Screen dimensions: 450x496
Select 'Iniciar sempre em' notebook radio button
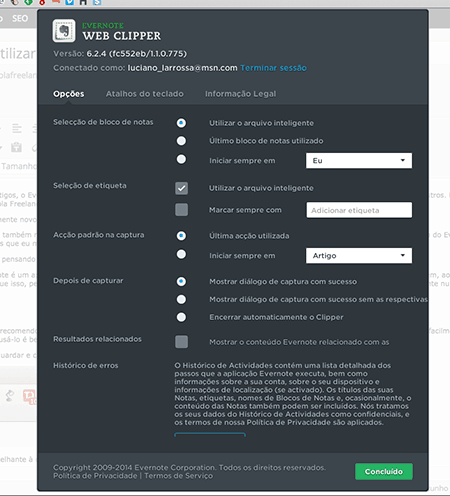point(181,159)
